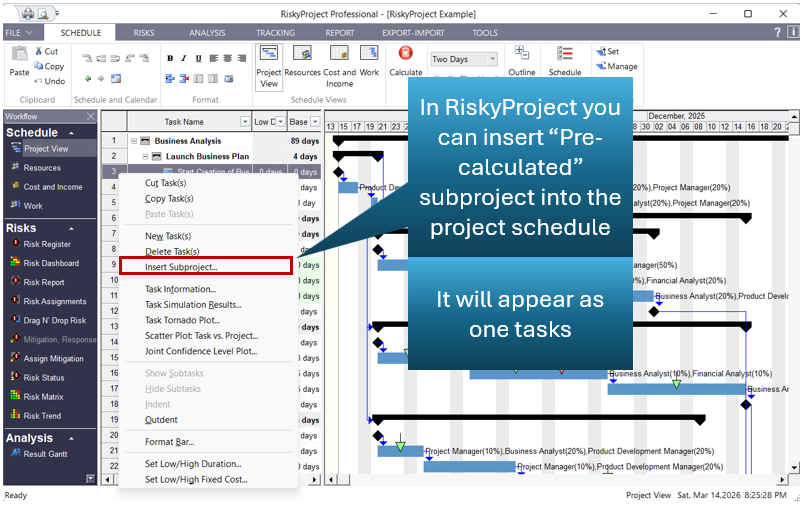Screen dimensions: 803x505
Task: Click the Calculate icon in the ribbon
Action: coord(406,59)
